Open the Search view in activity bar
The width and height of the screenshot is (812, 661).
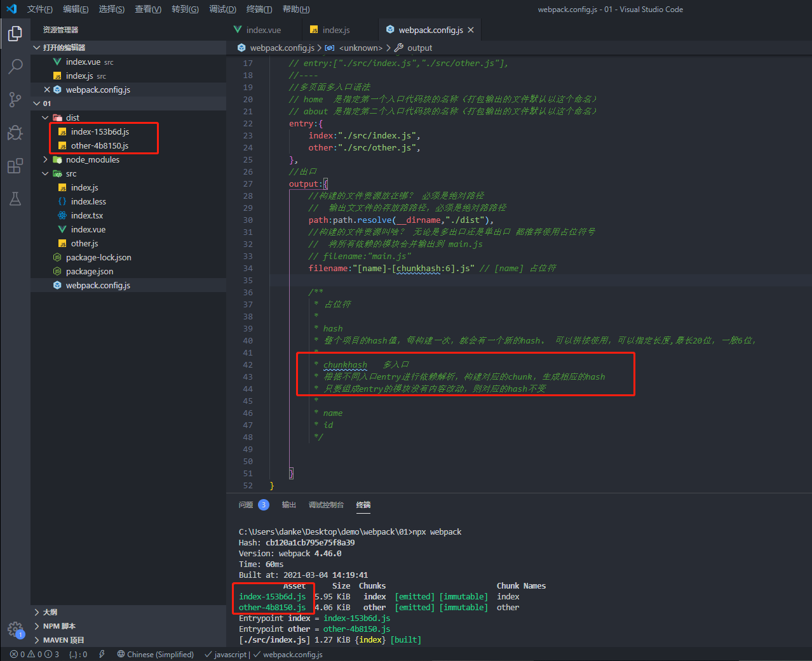click(15, 66)
